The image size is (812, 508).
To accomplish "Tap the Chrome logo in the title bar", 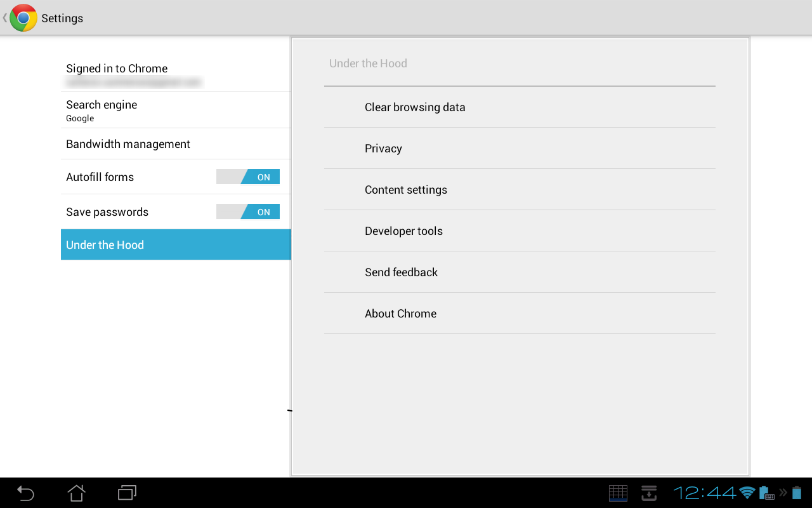I will pos(23,18).
